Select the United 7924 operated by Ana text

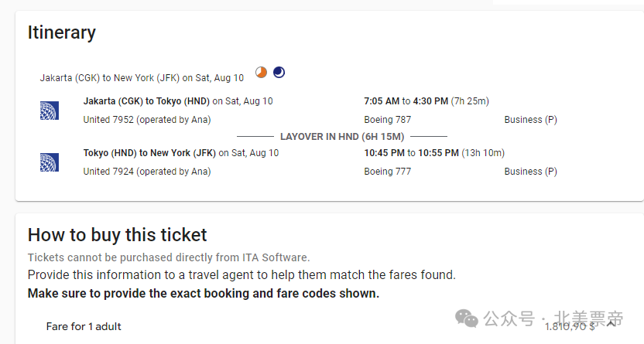pos(147,172)
